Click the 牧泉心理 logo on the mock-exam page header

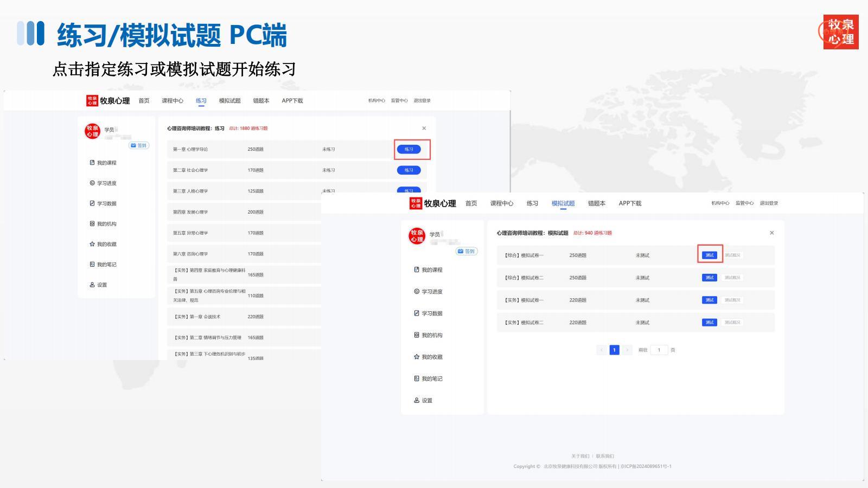432,203
